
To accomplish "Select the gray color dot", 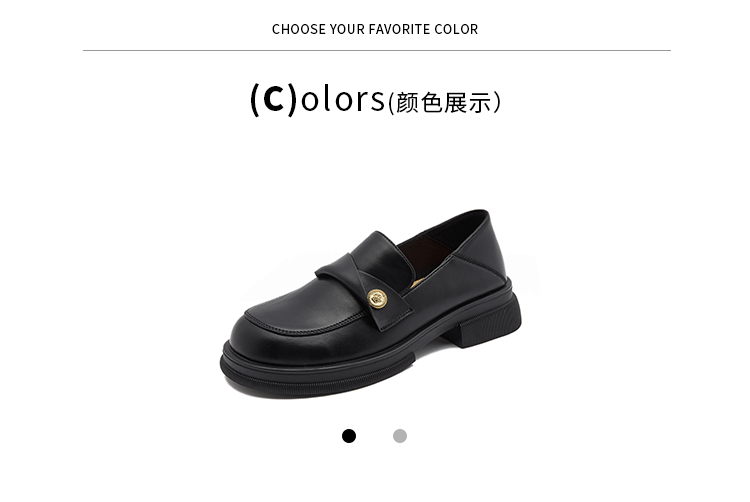I will (x=400, y=436).
